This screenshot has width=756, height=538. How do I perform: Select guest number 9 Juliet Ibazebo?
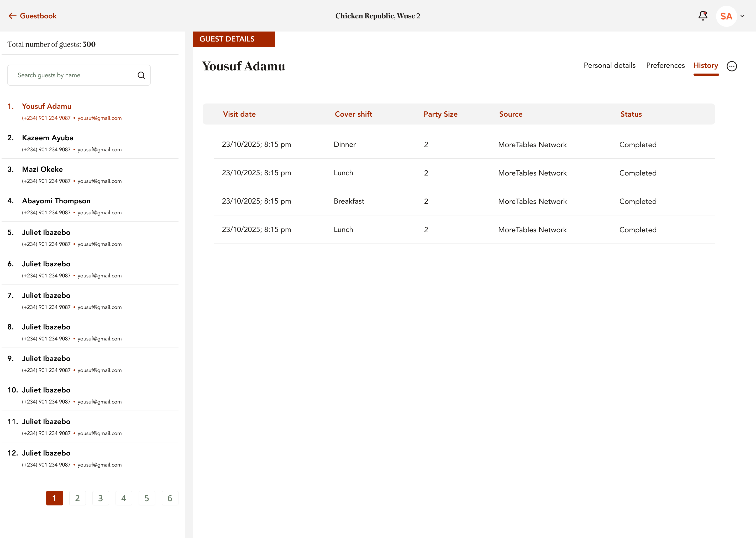[90, 363]
